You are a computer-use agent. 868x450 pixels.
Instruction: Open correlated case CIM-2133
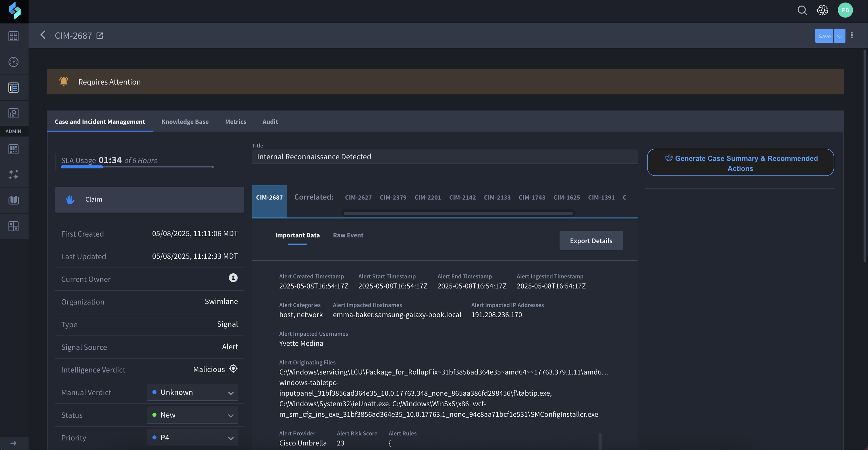pyautogui.click(x=497, y=197)
